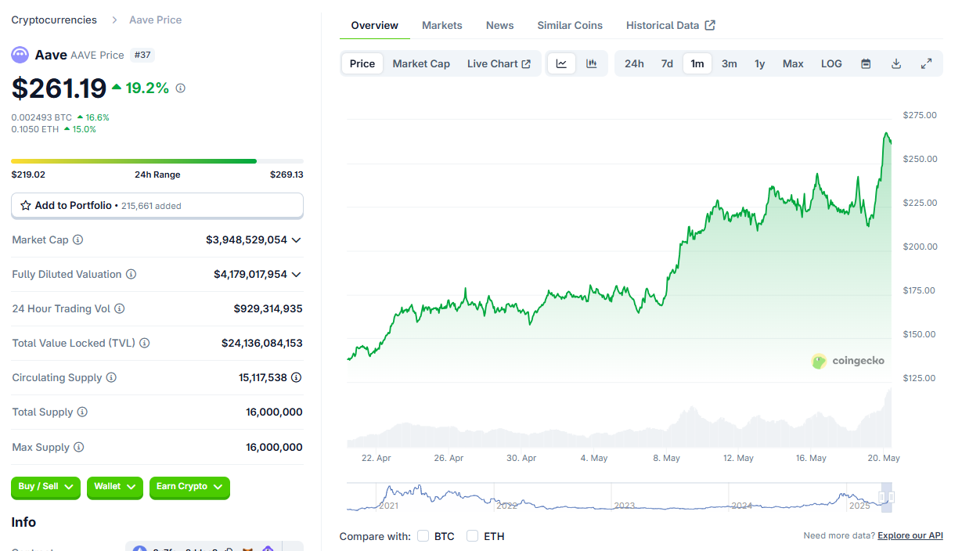Open the calendar date range picker
980x551 pixels.
866,63
